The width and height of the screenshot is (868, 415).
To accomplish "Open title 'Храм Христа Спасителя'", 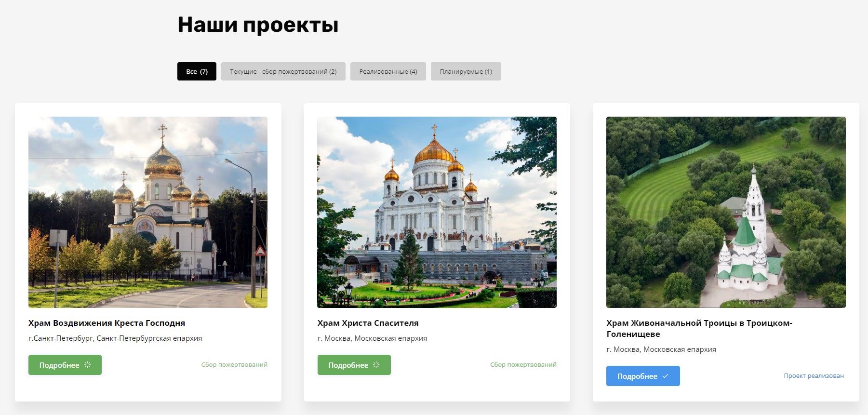I will (368, 323).
